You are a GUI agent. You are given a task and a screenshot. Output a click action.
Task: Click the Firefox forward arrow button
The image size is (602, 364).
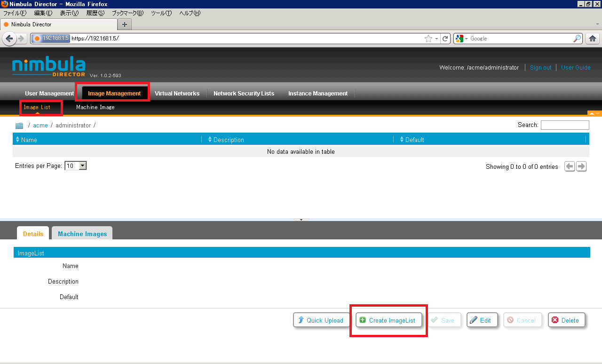pyautogui.click(x=22, y=39)
